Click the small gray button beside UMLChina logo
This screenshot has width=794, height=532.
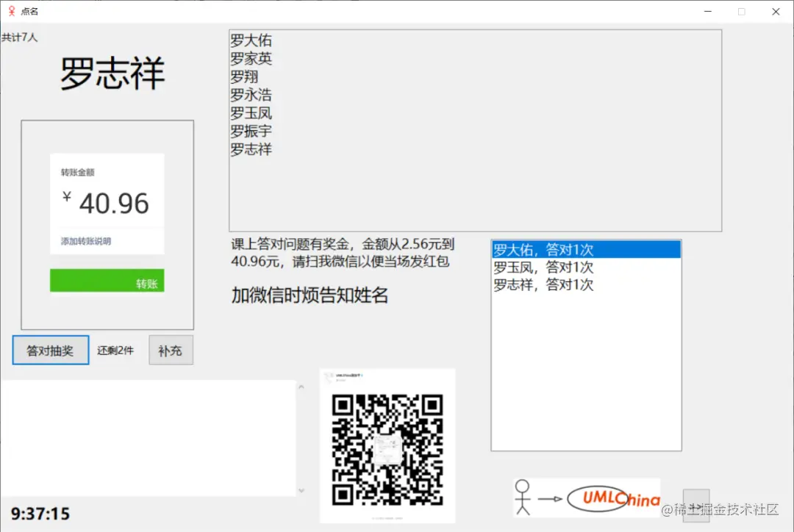pos(695,505)
